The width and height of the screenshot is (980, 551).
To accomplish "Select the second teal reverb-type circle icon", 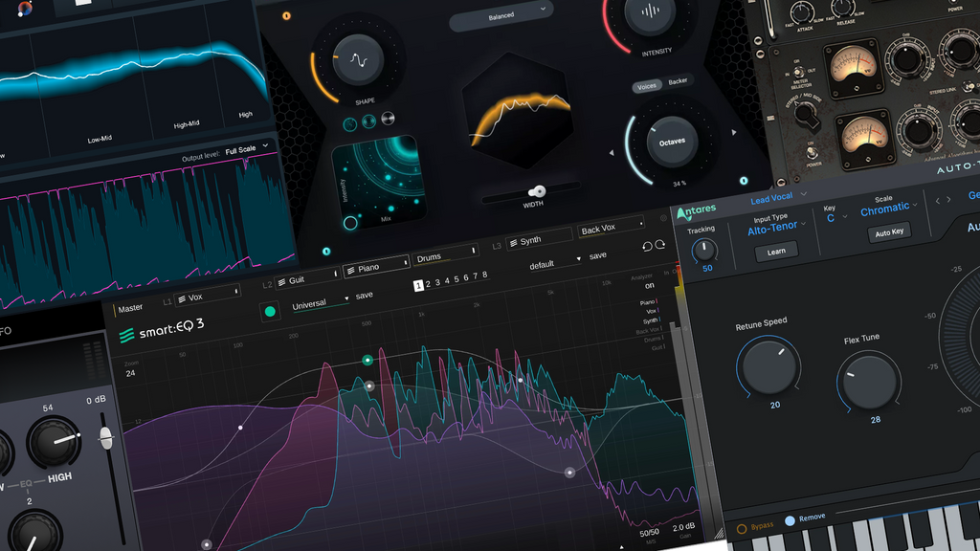I will tap(368, 121).
